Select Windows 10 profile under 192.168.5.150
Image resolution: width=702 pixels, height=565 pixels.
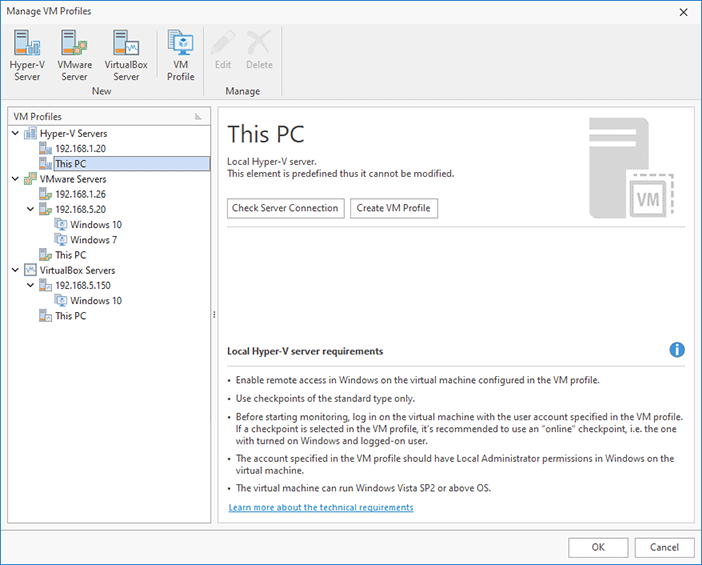[96, 301]
